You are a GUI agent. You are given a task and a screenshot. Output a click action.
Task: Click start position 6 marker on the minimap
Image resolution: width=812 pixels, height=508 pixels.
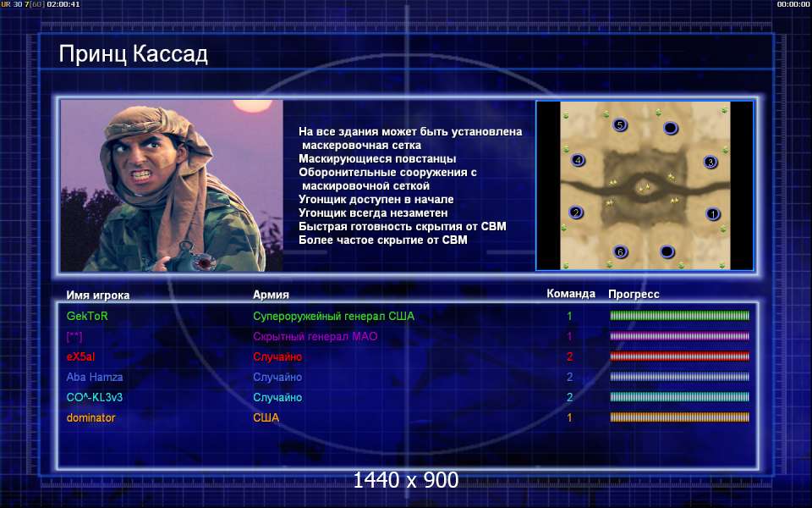point(620,252)
